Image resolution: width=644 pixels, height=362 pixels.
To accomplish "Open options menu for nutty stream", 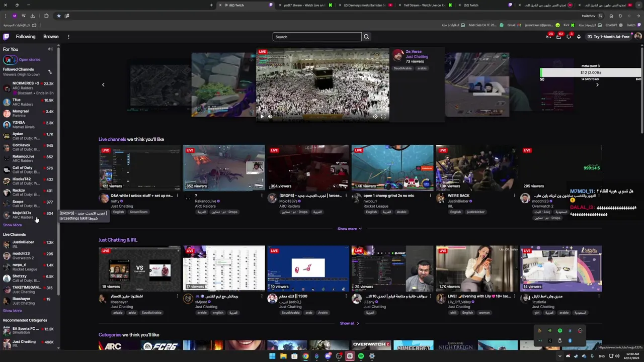I will tap(178, 196).
